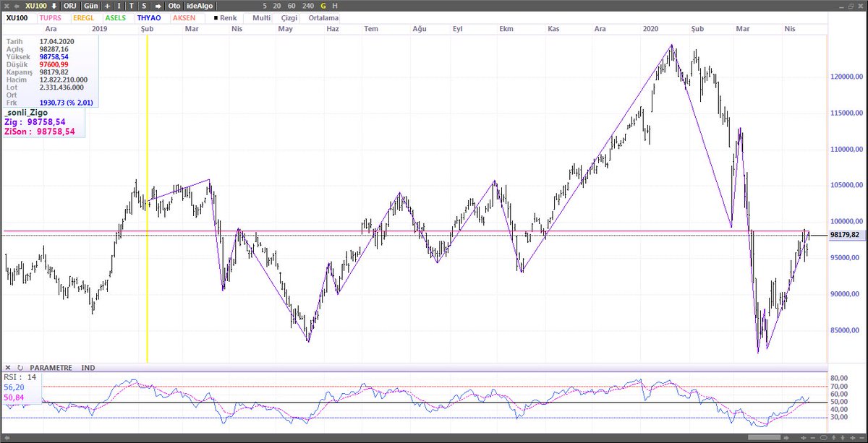This screenshot has width=868, height=443.
Task: Click the plus (+) toolbar button
Action: [107, 6]
